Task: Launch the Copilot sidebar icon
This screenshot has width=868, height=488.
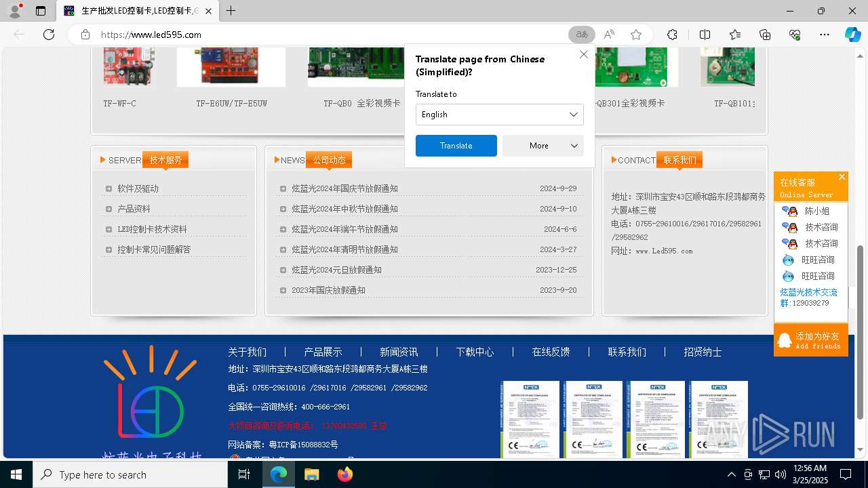Action: pos(852,35)
